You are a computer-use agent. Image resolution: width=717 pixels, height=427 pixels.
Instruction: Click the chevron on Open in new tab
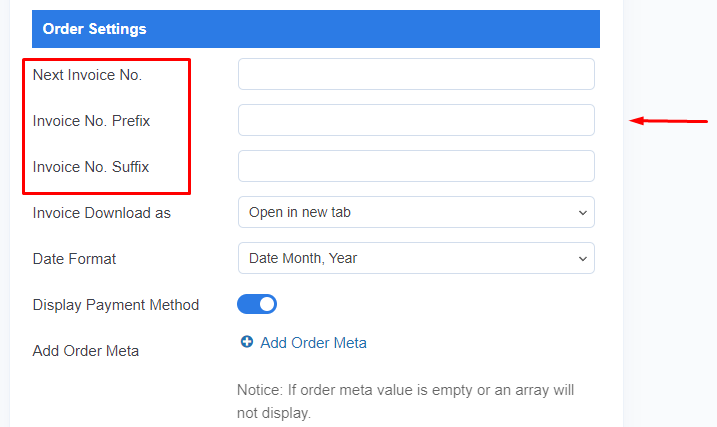(583, 213)
